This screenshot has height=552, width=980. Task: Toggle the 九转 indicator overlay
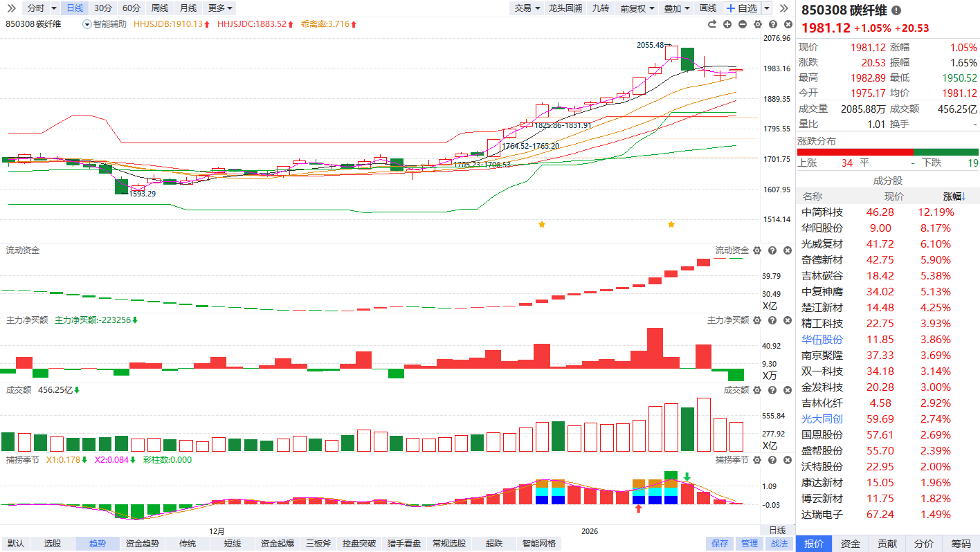pos(601,8)
